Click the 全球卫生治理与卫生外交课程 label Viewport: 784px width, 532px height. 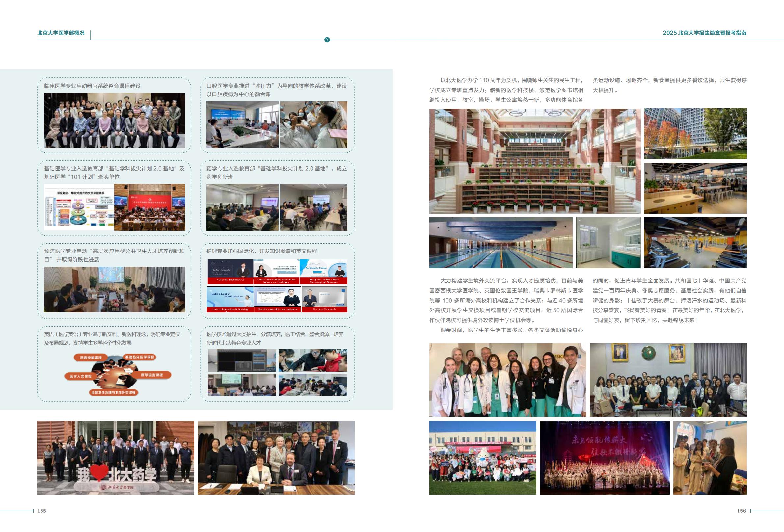(x=113, y=392)
